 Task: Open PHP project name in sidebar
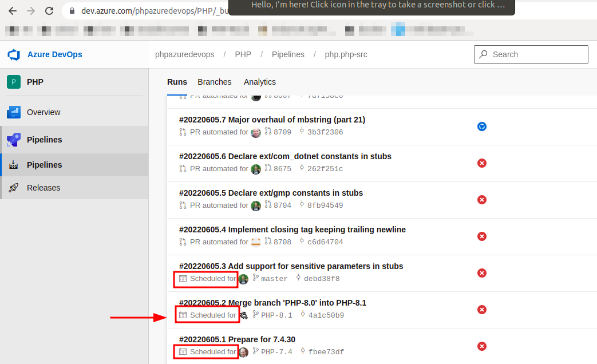tap(35, 82)
